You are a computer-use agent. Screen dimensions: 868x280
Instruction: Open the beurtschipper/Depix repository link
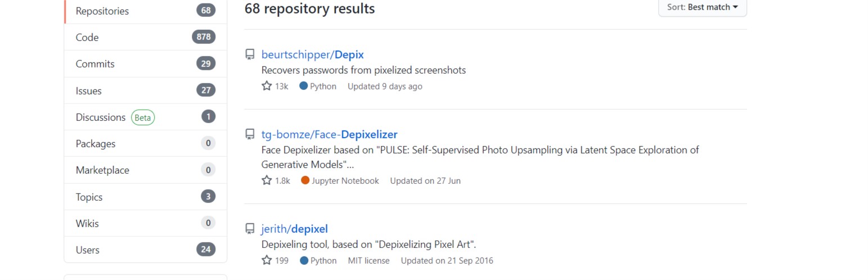tap(312, 55)
